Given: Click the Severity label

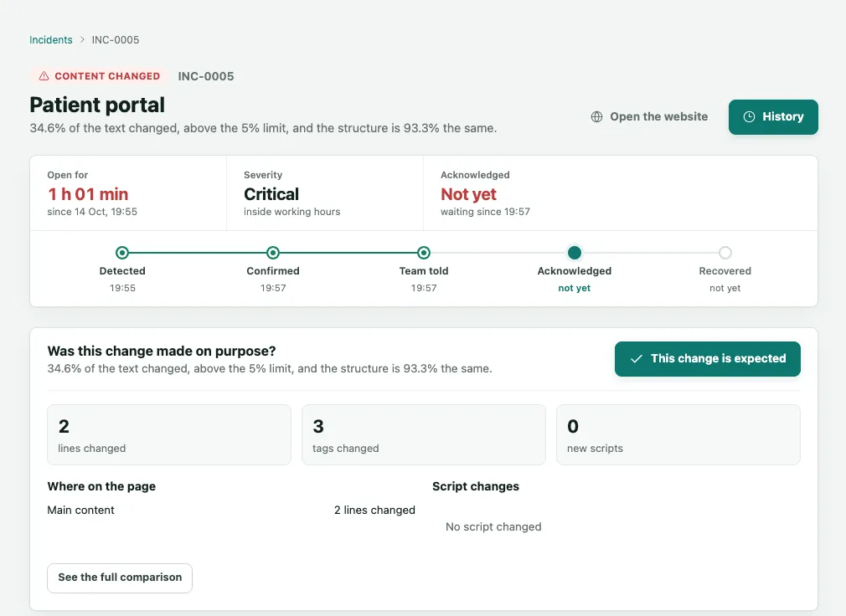Looking at the screenshot, I should tap(263, 175).
